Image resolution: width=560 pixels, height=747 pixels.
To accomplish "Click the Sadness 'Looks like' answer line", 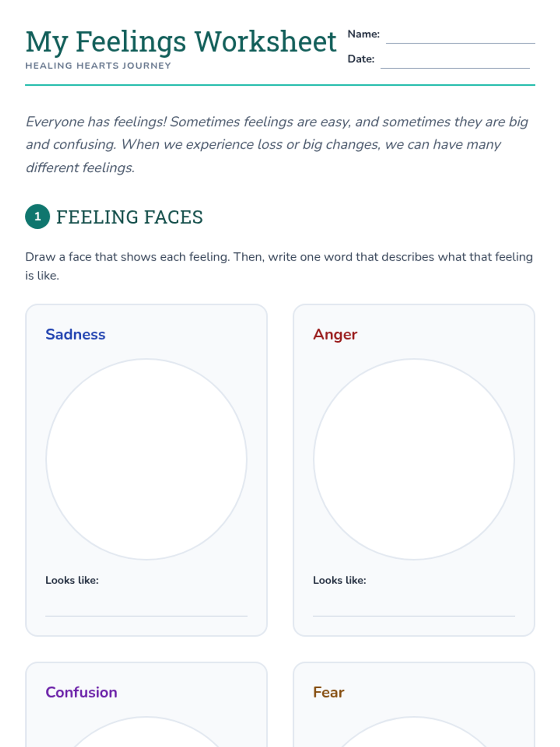I will point(147,606).
